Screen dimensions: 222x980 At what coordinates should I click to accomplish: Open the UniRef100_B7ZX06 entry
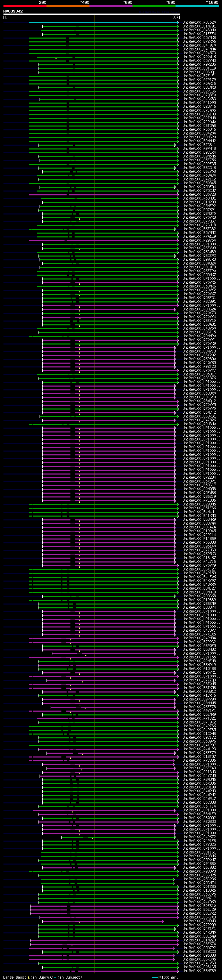click(x=199, y=41)
